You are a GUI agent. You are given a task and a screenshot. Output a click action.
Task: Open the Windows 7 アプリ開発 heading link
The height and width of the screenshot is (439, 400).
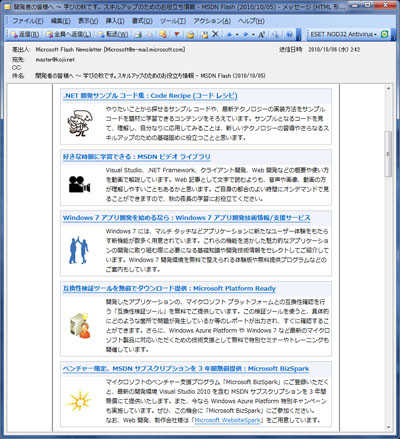click(x=186, y=218)
